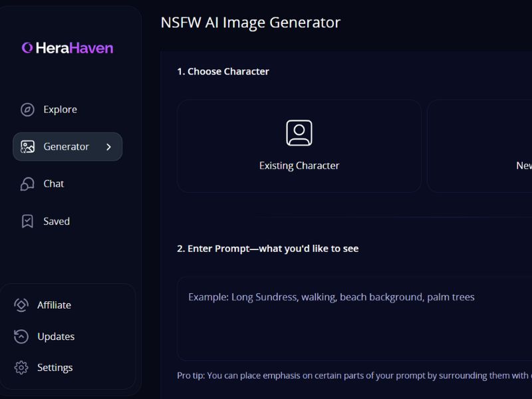The image size is (532, 399).
Task: Click the Settings gear icon
Action: (x=21, y=368)
